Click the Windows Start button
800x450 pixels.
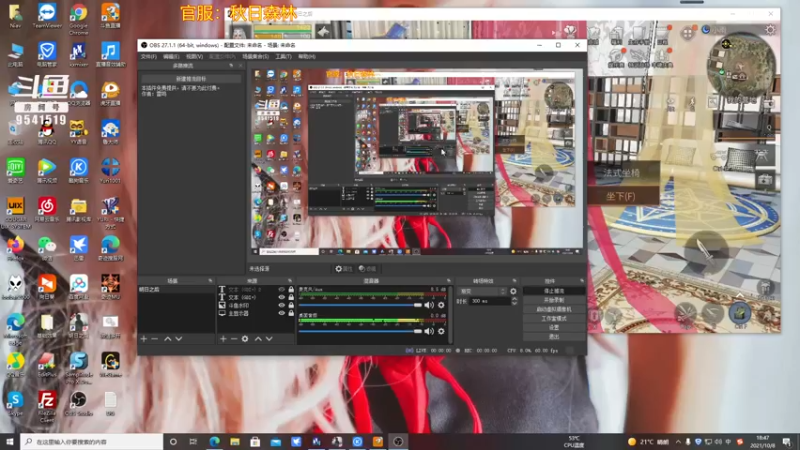pos(10,442)
